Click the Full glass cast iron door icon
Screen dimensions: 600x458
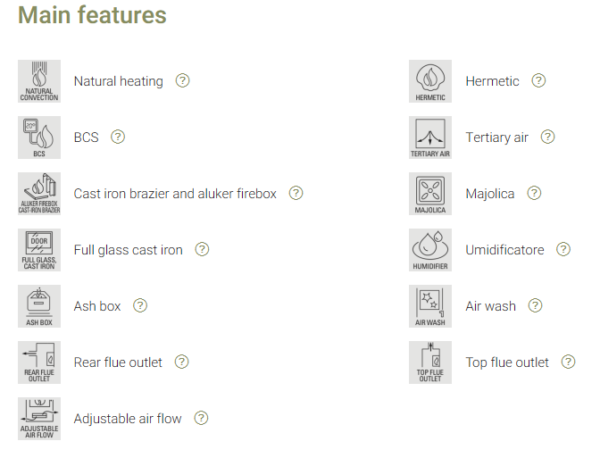[x=39, y=250]
